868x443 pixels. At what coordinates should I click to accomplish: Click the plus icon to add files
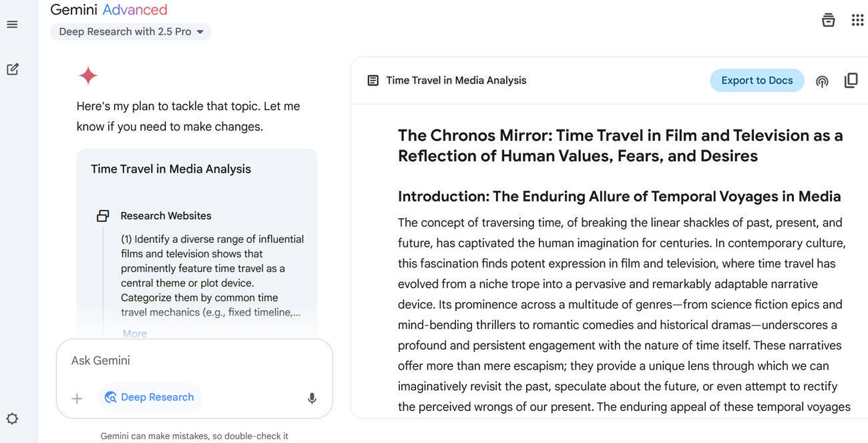pos(77,398)
